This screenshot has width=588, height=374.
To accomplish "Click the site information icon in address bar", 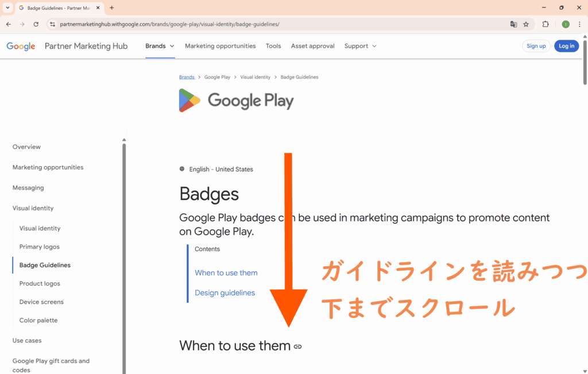I will click(x=52, y=24).
